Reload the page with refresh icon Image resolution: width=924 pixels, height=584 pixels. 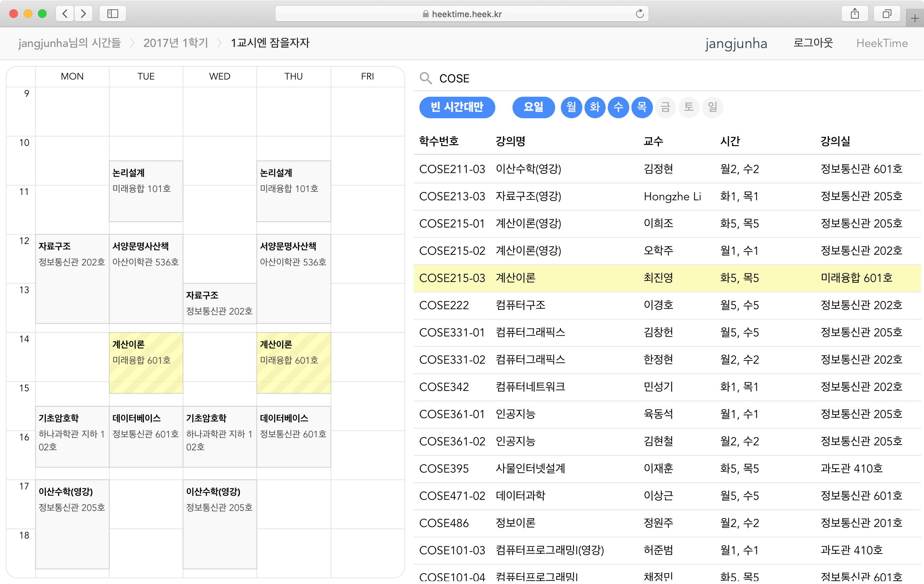click(x=639, y=14)
